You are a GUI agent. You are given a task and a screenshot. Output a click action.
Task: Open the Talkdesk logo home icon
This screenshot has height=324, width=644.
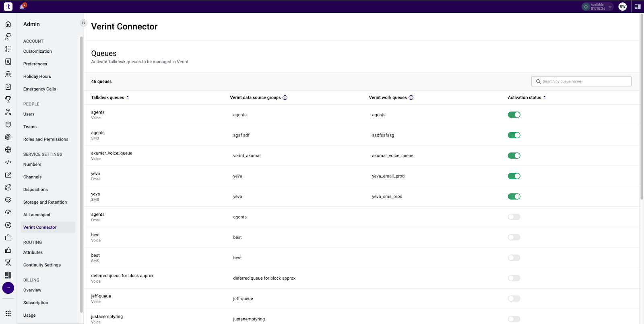8,6
